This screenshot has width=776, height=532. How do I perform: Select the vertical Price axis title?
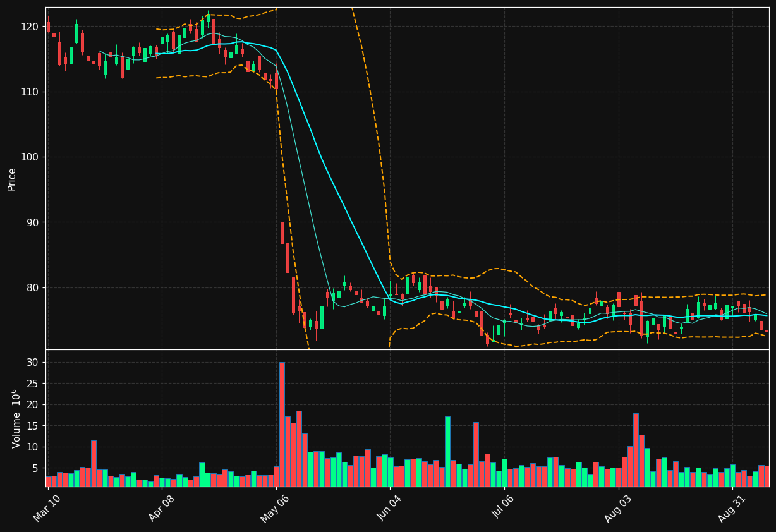click(12, 179)
